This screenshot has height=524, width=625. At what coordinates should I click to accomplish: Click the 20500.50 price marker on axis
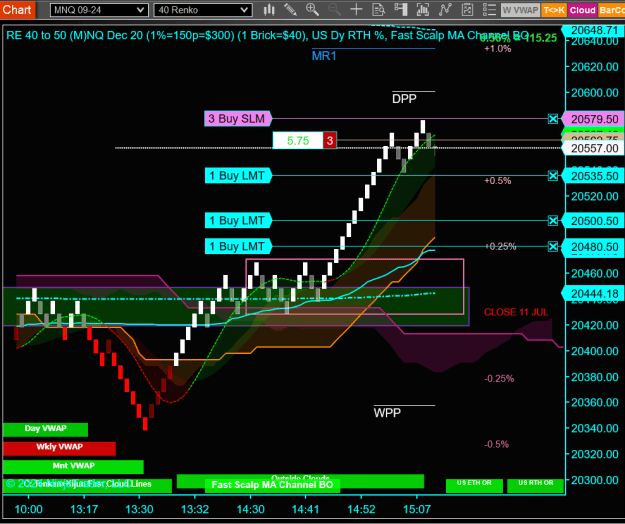(x=594, y=221)
